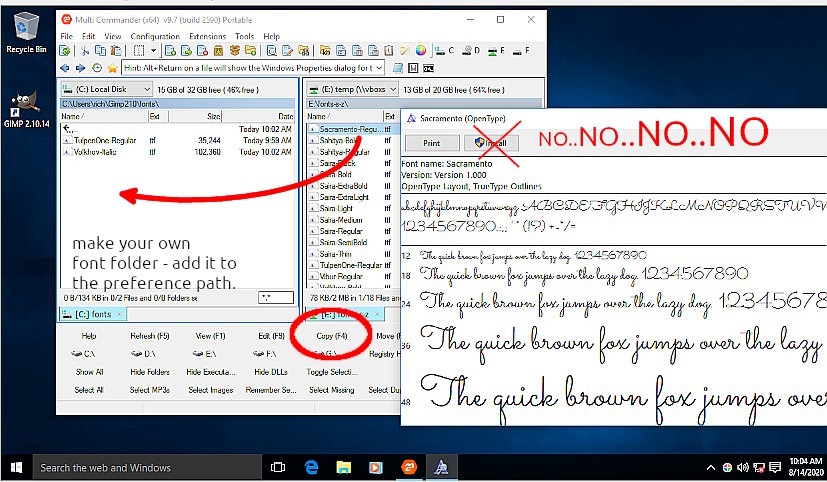Click the yellow star Favorites icon
The height and width of the screenshot is (482, 827).
(x=112, y=68)
